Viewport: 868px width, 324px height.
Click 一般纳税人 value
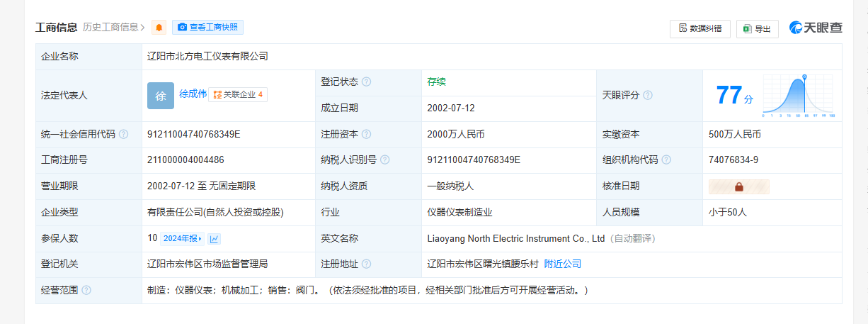click(x=451, y=186)
